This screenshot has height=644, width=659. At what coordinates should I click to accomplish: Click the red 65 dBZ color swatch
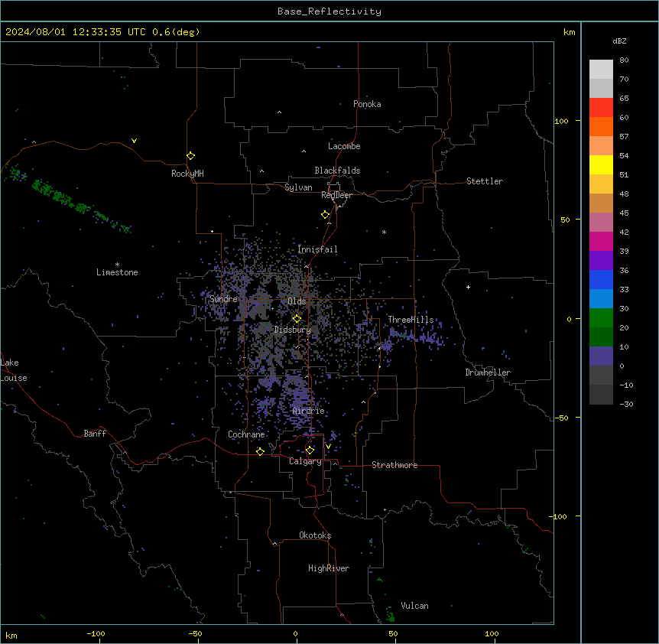coord(601,107)
